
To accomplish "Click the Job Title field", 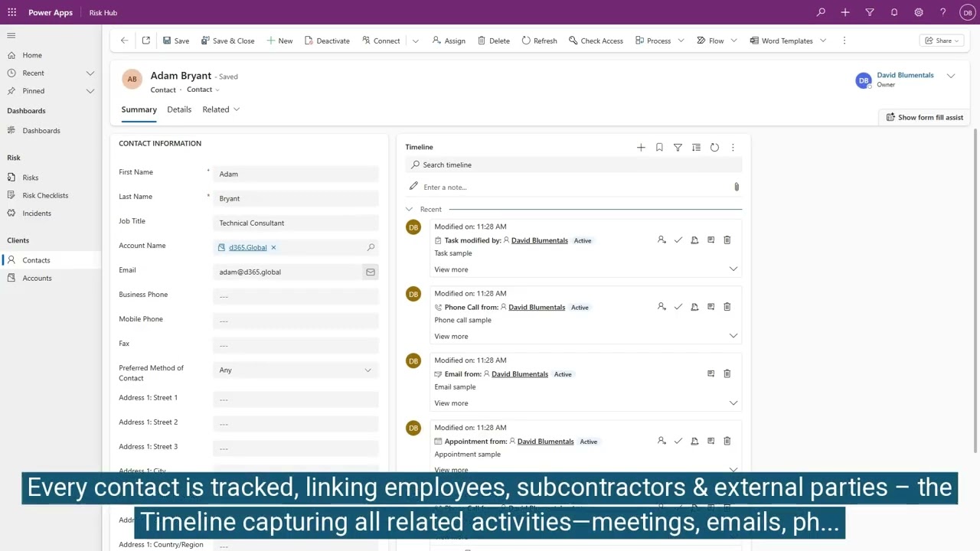I will click(296, 223).
